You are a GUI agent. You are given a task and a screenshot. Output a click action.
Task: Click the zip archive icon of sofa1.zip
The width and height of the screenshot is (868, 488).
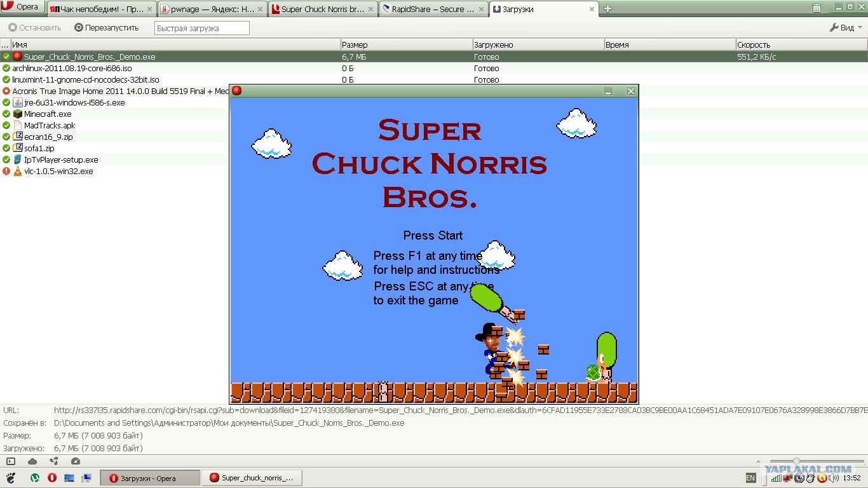pos(18,148)
